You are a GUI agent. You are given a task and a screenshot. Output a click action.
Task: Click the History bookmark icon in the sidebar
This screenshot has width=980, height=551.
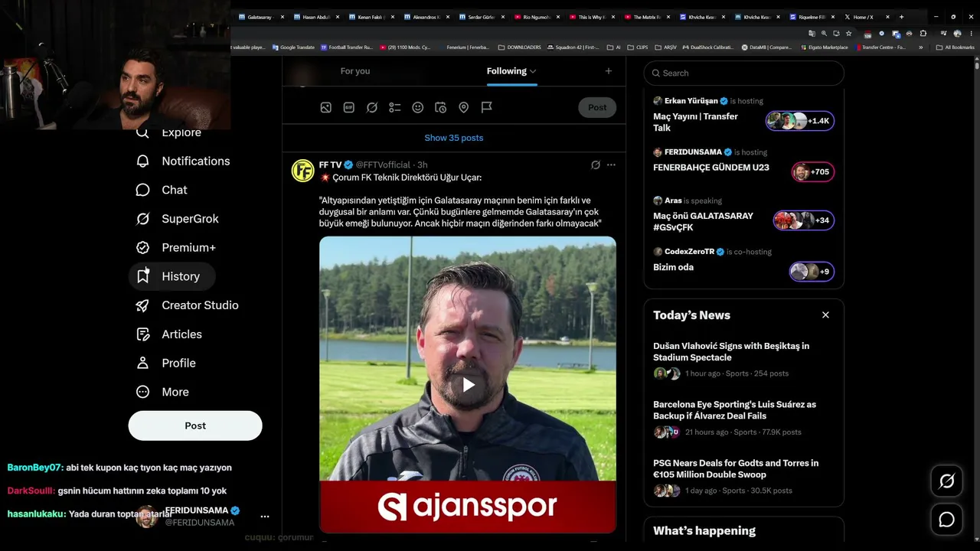click(x=142, y=276)
